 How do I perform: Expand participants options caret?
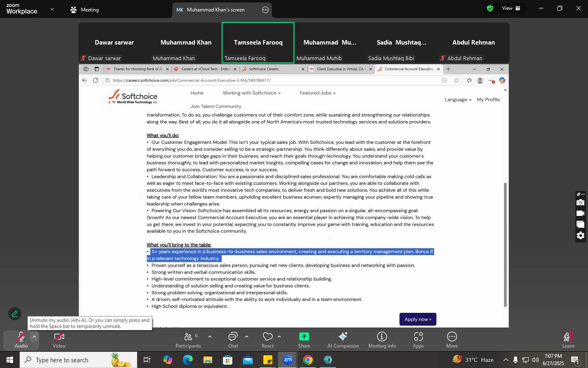pyautogui.click(x=210, y=337)
